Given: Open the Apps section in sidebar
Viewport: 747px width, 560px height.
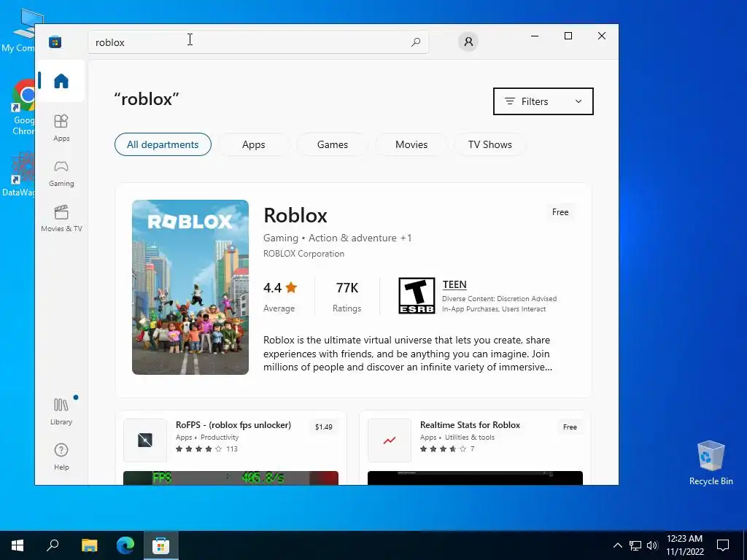Looking at the screenshot, I should click(61, 128).
